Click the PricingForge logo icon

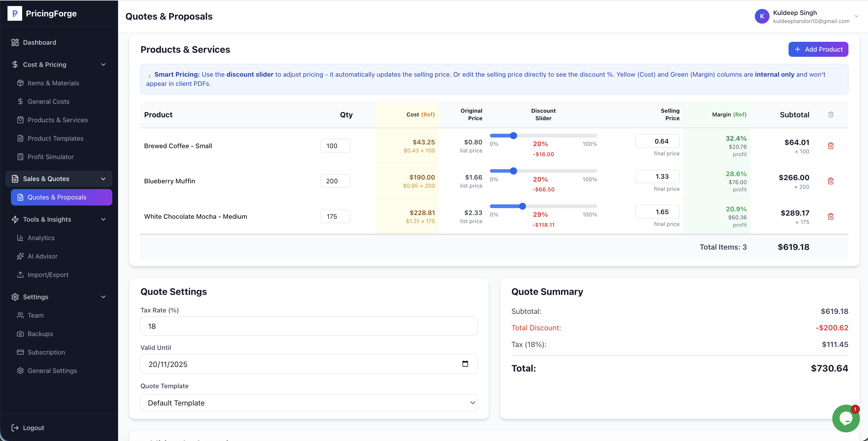15,14
